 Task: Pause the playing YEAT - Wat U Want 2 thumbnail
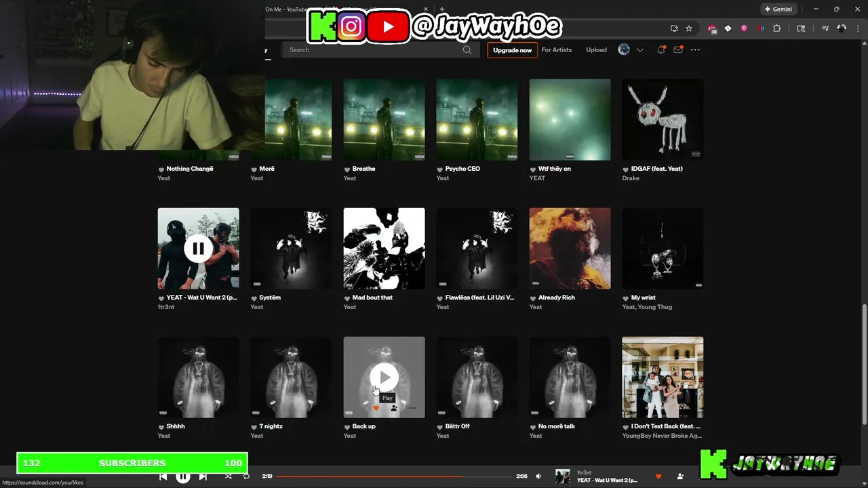(x=198, y=249)
